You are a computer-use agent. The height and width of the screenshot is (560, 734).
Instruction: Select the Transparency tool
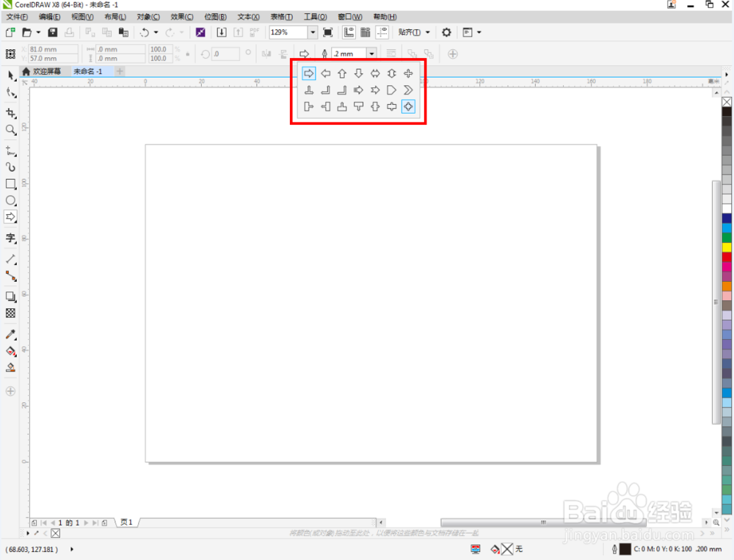click(10, 313)
